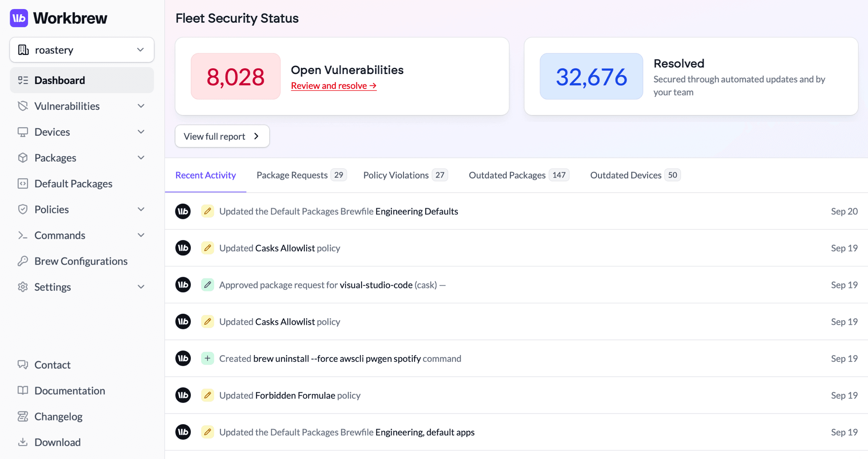The image size is (868, 459).
Task: Click the Devices monitor icon
Action: tap(23, 132)
